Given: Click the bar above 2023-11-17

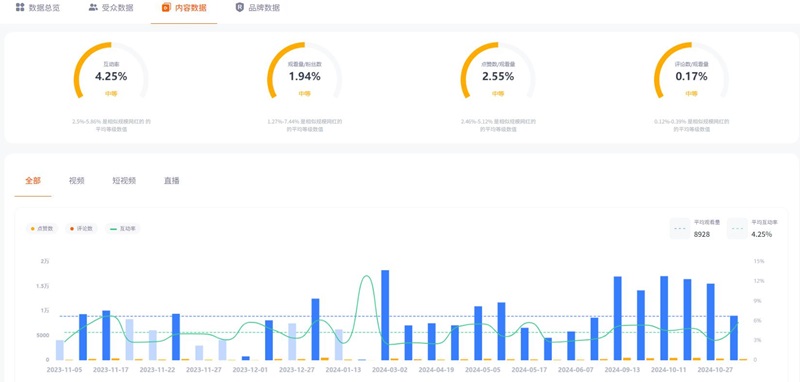Looking at the screenshot, I should pos(106,335).
